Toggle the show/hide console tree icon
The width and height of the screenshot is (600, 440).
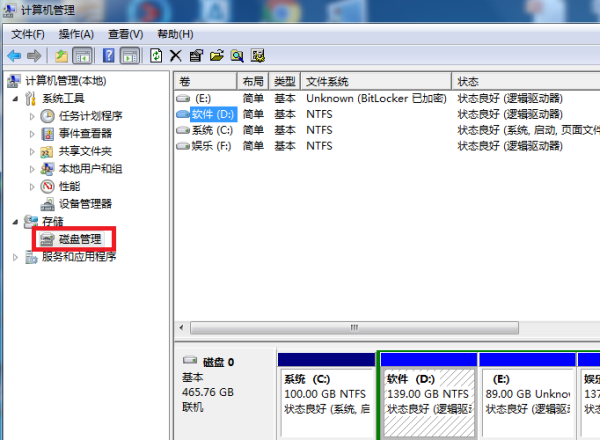click(x=82, y=56)
